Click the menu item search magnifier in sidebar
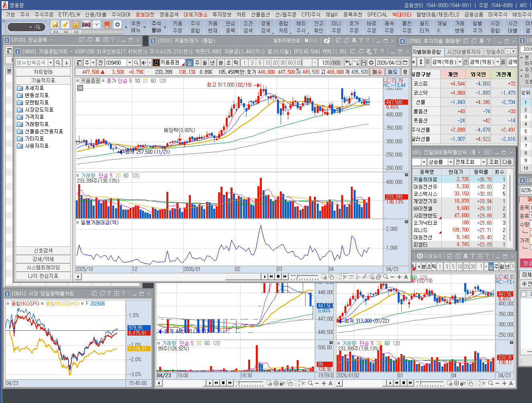532x403 pixels. tap(58, 63)
